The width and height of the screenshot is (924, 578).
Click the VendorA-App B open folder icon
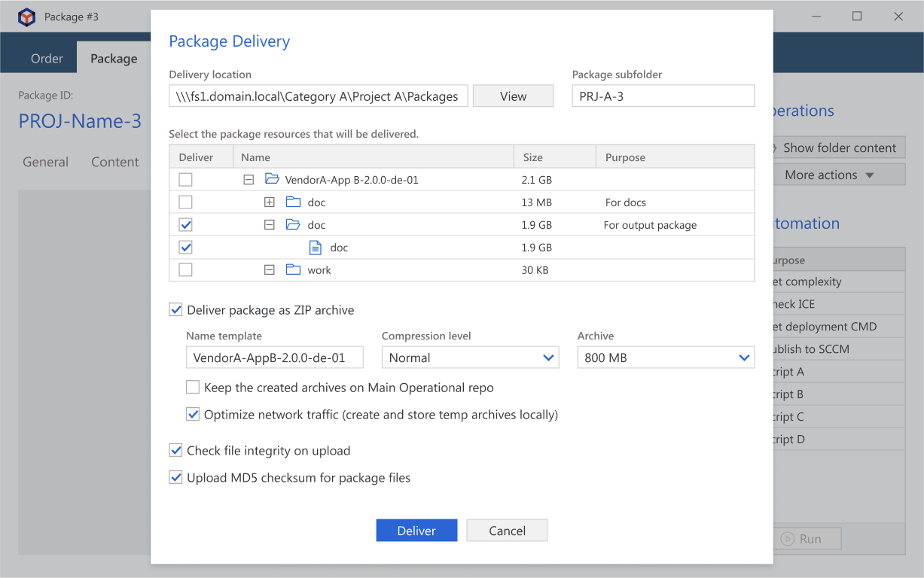coord(272,179)
